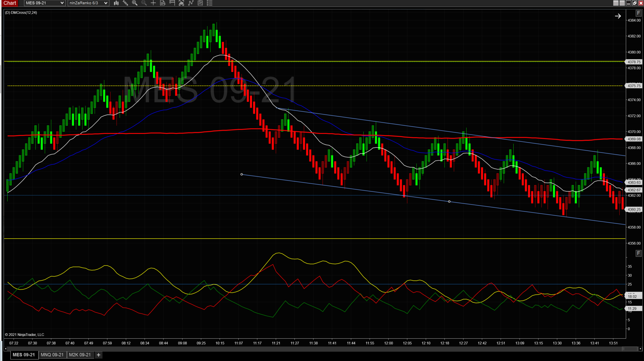Click the scrollbar right arrow
This screenshot has width=644, height=361.
pos(640,349)
